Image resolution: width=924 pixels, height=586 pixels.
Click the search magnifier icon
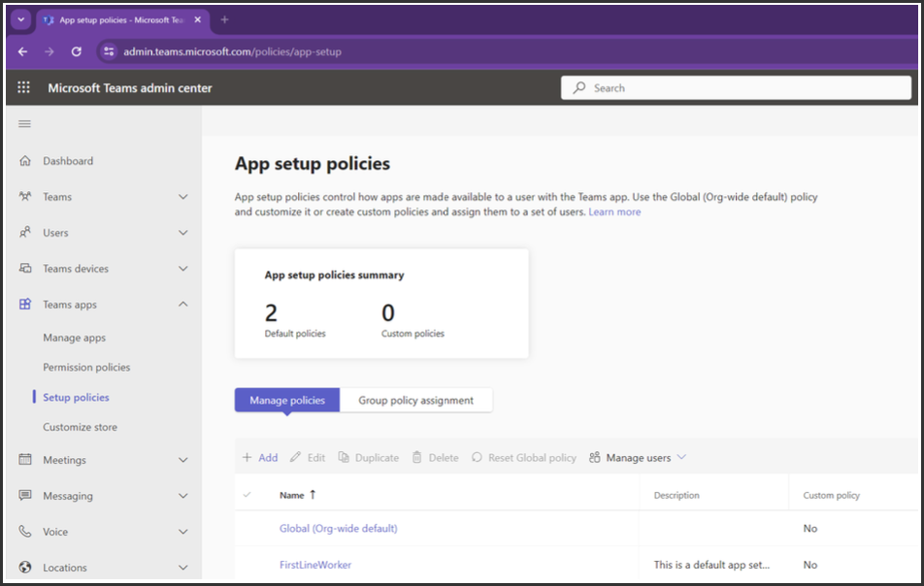click(579, 87)
